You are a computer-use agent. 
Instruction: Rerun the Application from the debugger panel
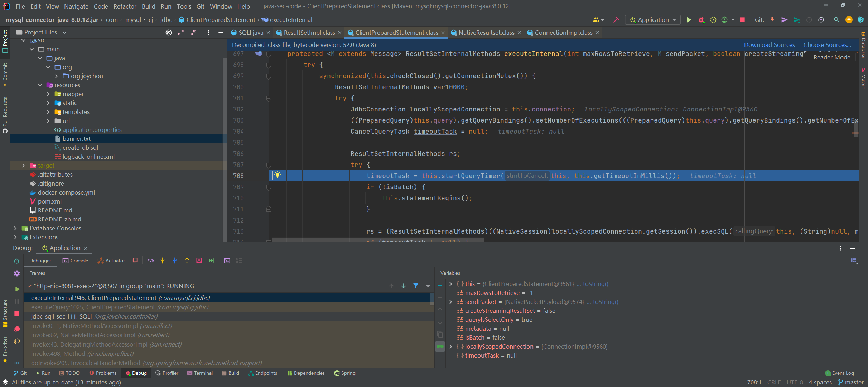[16, 261]
